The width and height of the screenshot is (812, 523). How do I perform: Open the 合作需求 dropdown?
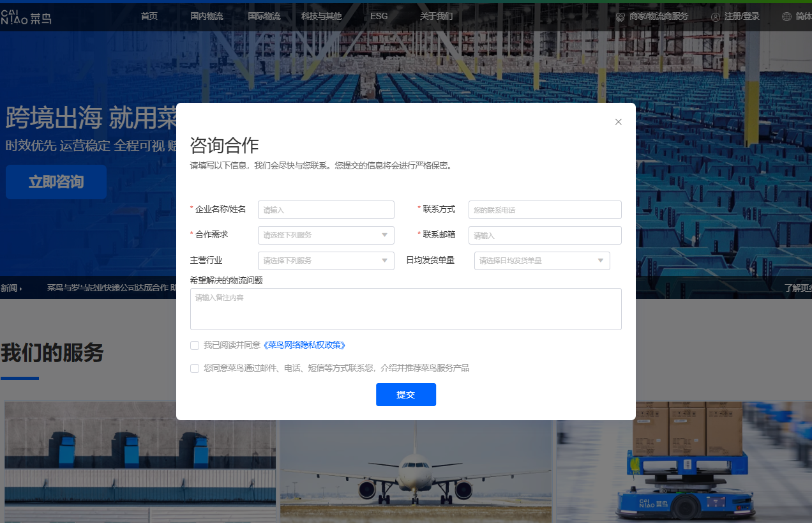coord(326,235)
